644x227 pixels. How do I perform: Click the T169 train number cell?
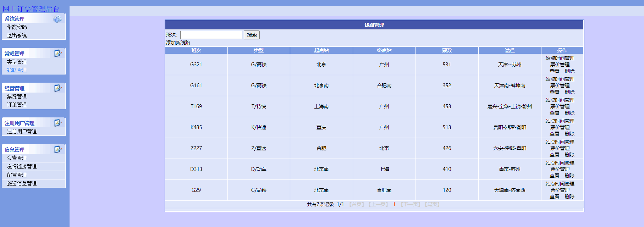pos(196,106)
